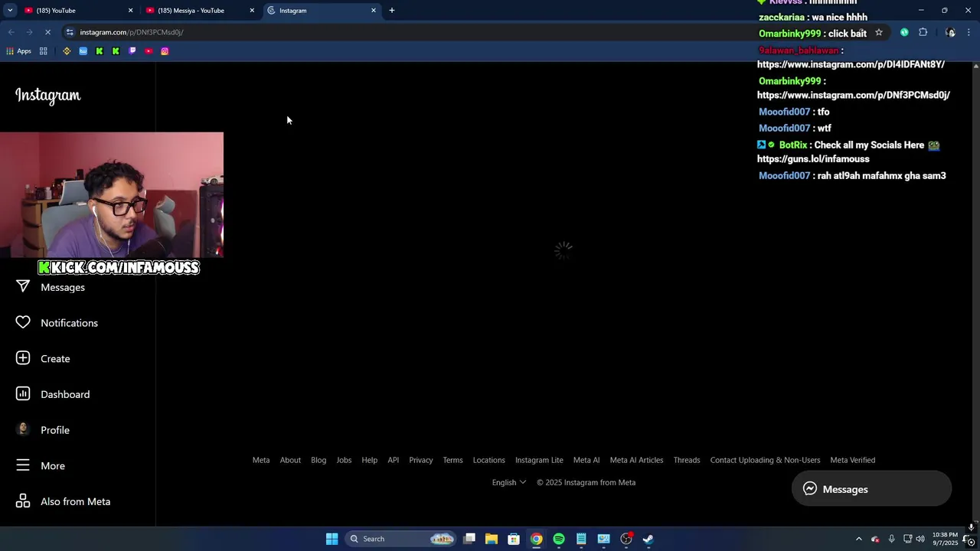Screen dimensions: 980x551
Task: Open Microsoft Store from the taskbar
Action: (514, 539)
